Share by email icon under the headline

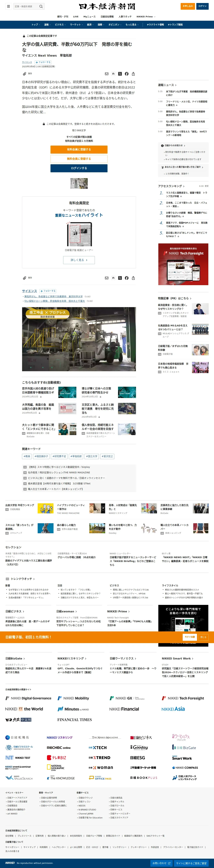(107, 74)
